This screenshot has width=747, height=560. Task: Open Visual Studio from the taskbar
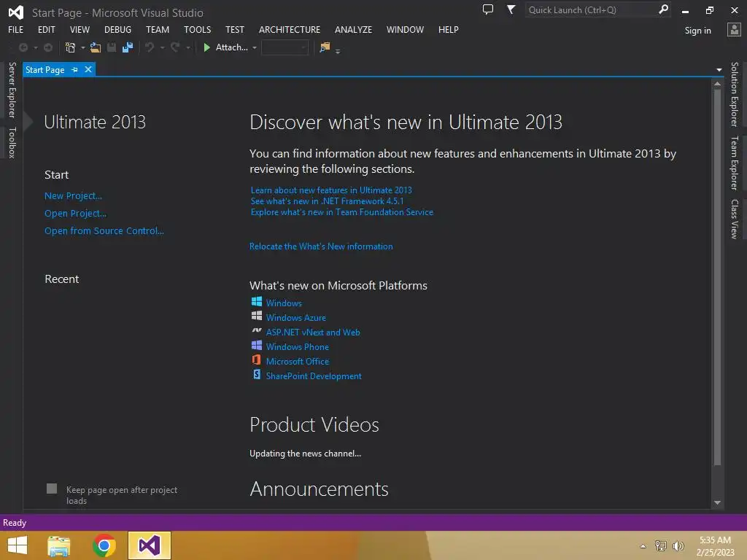pyautogui.click(x=149, y=545)
